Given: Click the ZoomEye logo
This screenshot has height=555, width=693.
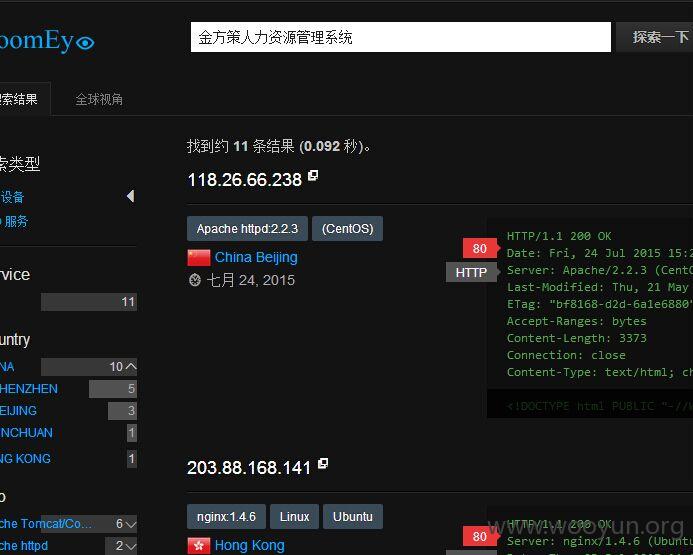Looking at the screenshot, I should tap(46, 42).
